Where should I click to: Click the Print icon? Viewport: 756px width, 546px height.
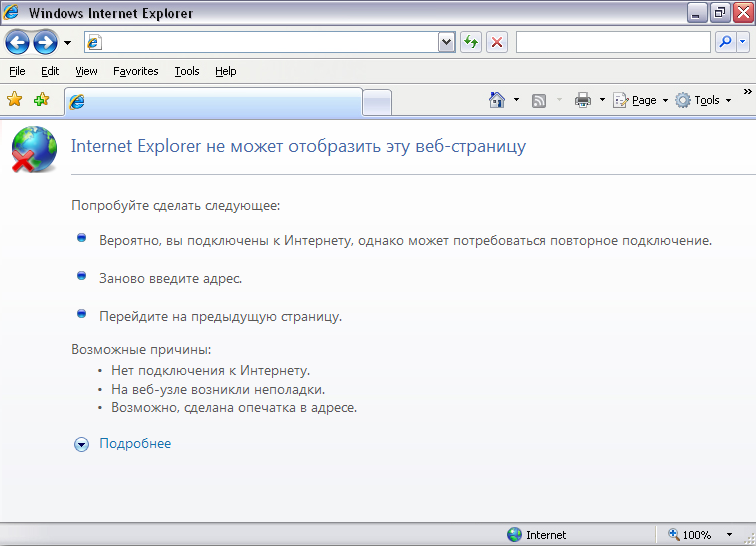[x=583, y=100]
